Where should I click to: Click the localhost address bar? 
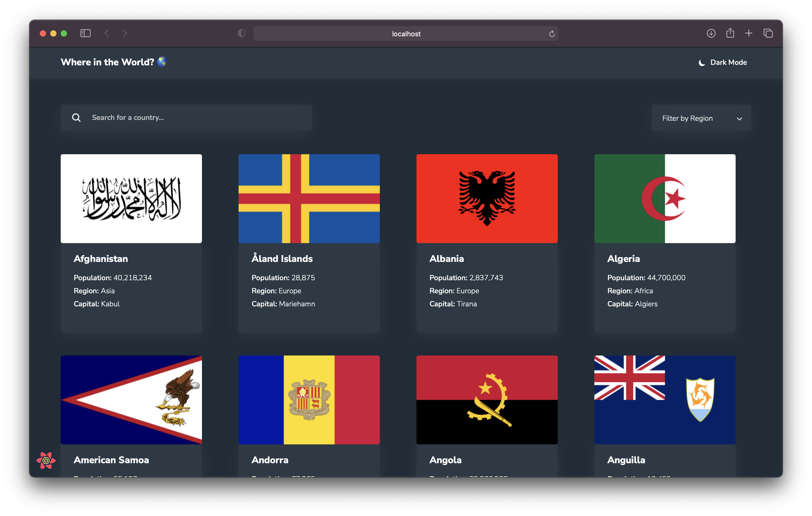[x=406, y=33]
